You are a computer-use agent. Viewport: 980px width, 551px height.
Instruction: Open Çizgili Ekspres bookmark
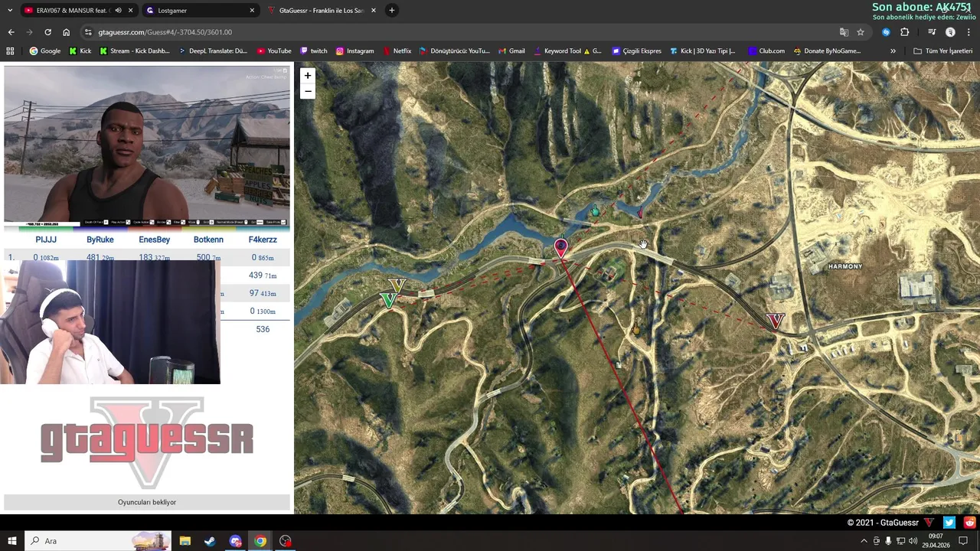636,51
